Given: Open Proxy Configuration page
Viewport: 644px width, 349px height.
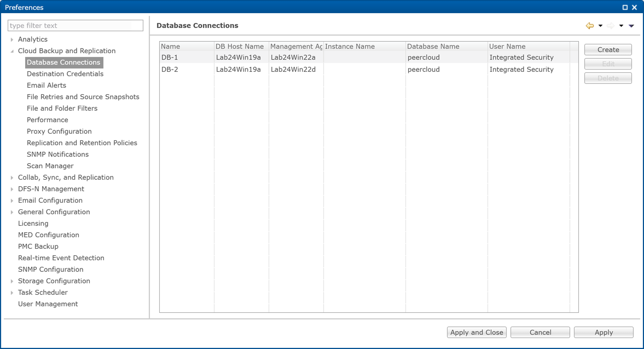Looking at the screenshot, I should coord(59,131).
